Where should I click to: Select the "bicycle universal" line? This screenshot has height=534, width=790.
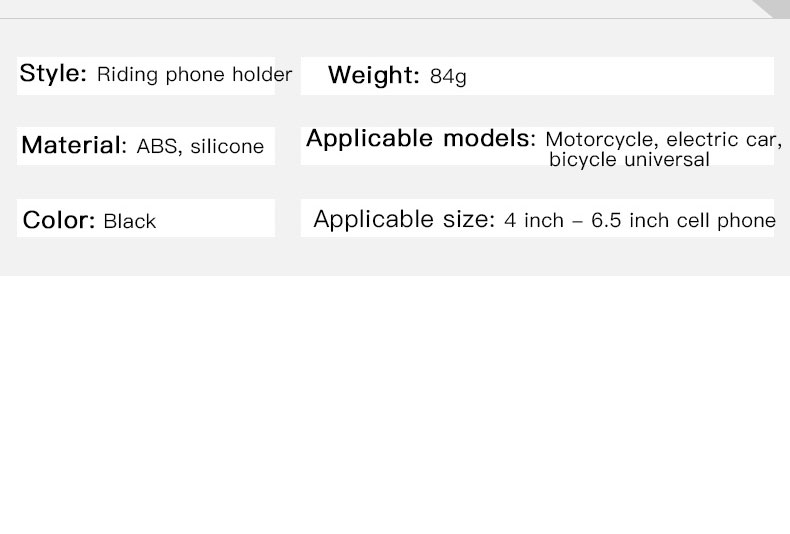click(x=629, y=160)
